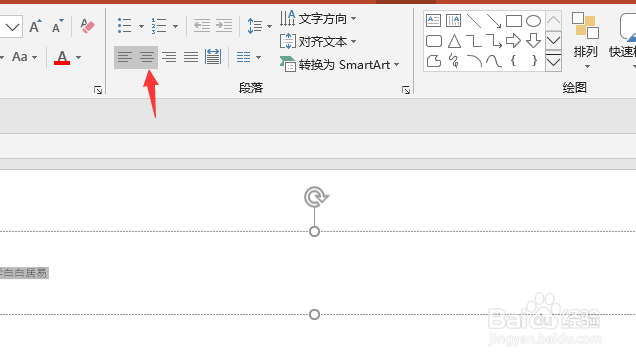The height and width of the screenshot is (361, 636).
Task: Select the arrow line shape
Action: (493, 21)
